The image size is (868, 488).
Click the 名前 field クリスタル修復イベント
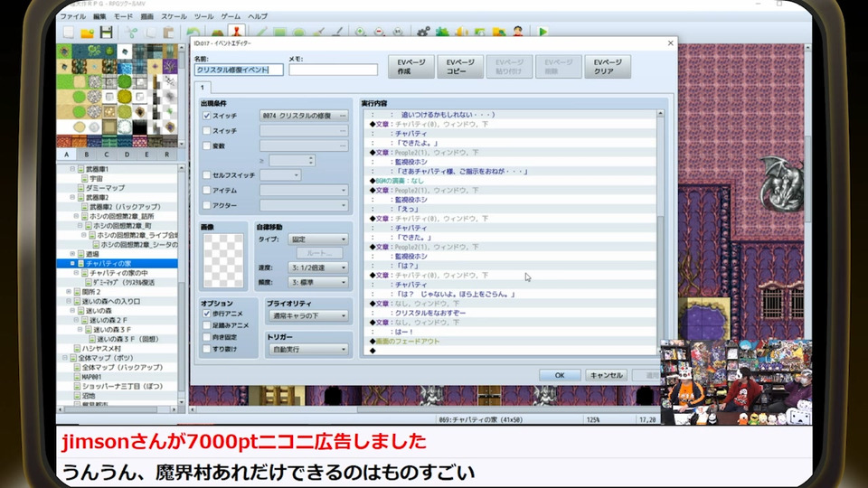point(239,70)
